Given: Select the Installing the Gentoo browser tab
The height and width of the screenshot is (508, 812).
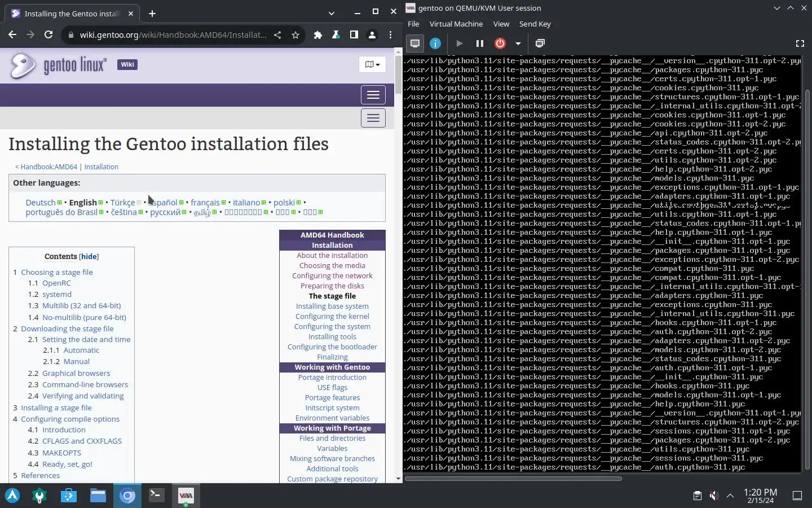Looking at the screenshot, I should 73,14.
